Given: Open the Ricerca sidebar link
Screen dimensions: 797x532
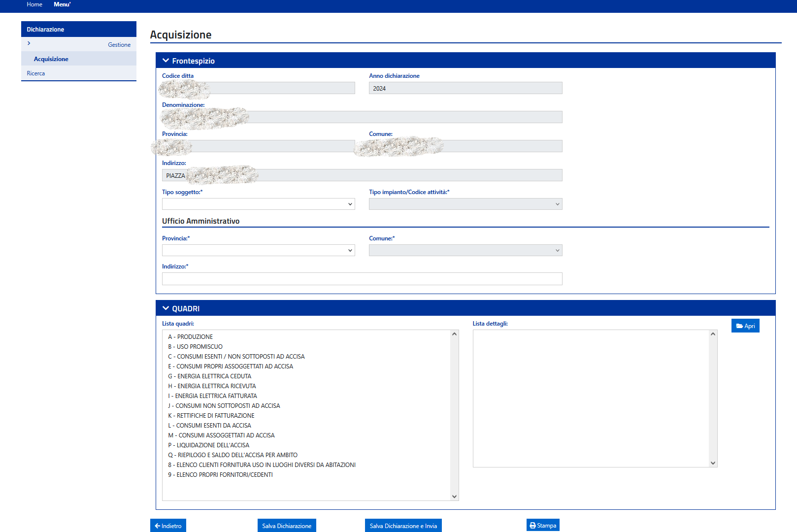Looking at the screenshot, I should 36,73.
